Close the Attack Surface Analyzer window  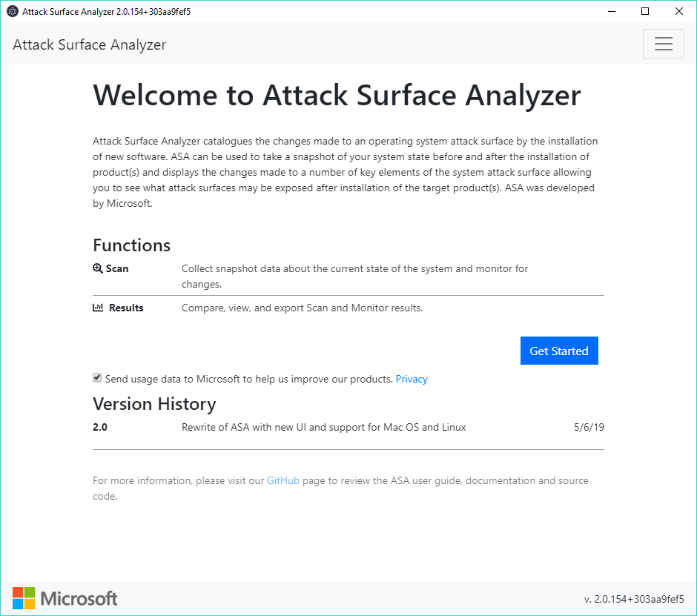click(678, 12)
